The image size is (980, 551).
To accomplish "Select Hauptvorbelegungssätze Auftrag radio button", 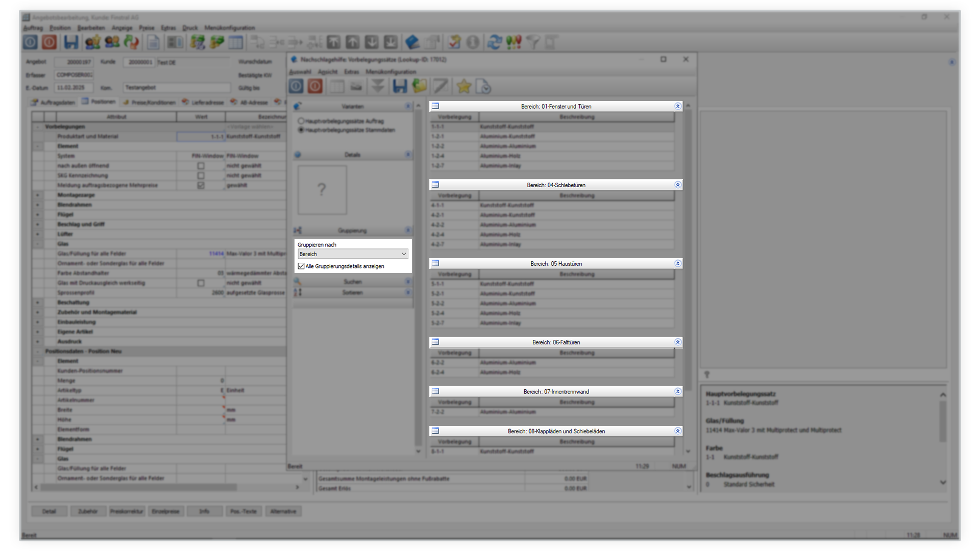I will [301, 121].
